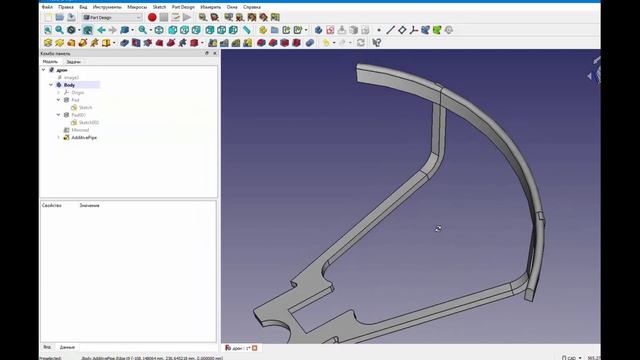Click the Pocket tool icon
Image resolution: width=640 pixels, height=360 pixels.
(124, 43)
